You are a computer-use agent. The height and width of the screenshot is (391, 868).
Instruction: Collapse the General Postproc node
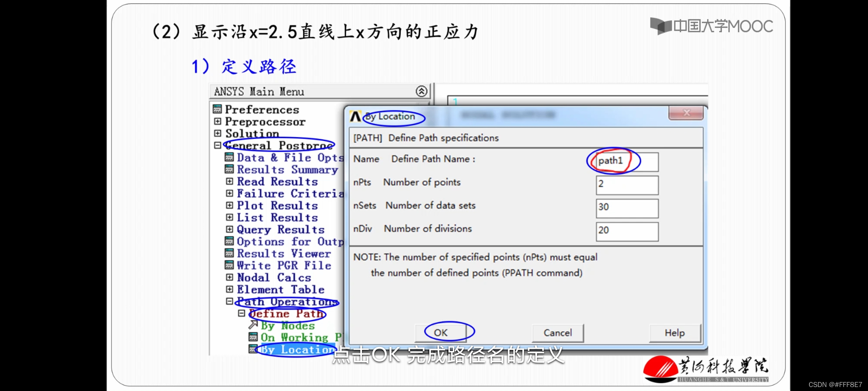[217, 145]
